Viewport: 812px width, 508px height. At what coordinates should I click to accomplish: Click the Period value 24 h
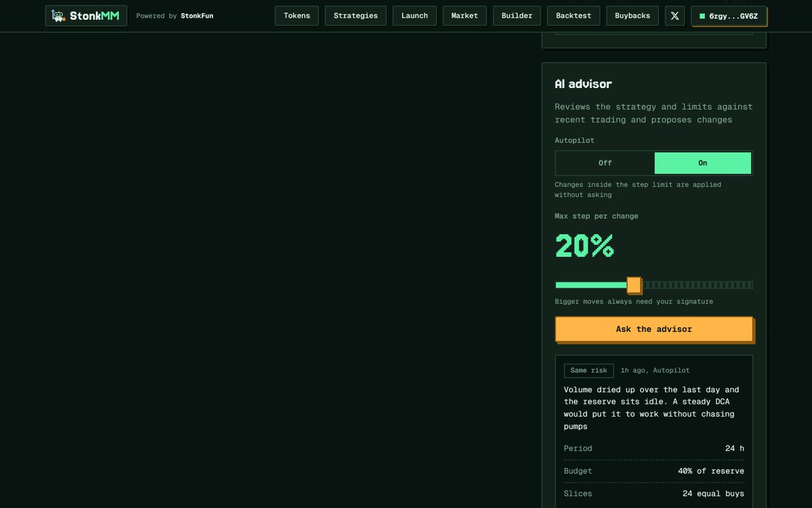point(734,448)
